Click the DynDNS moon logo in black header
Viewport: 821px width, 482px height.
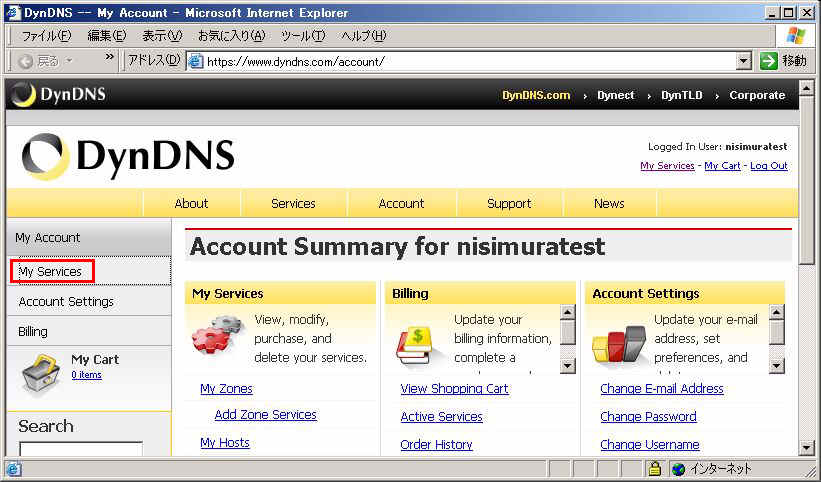tap(24, 95)
